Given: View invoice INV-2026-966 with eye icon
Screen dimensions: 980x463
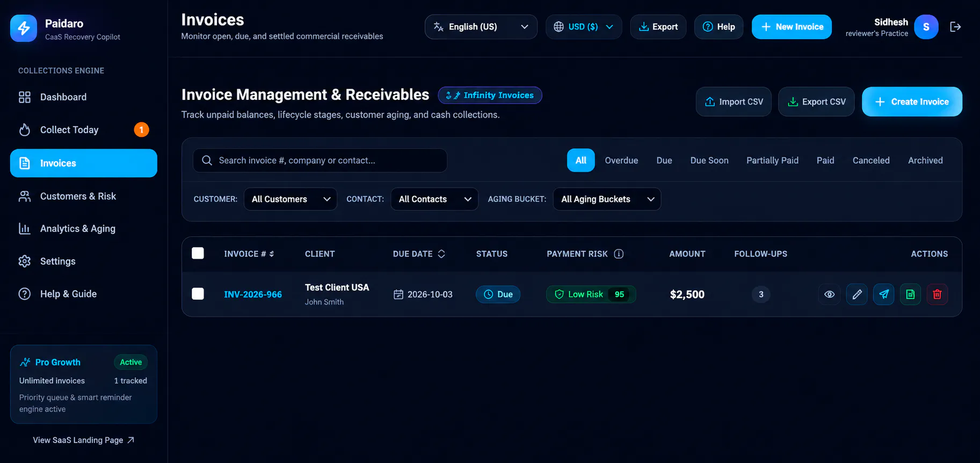Looking at the screenshot, I should click(x=830, y=294).
